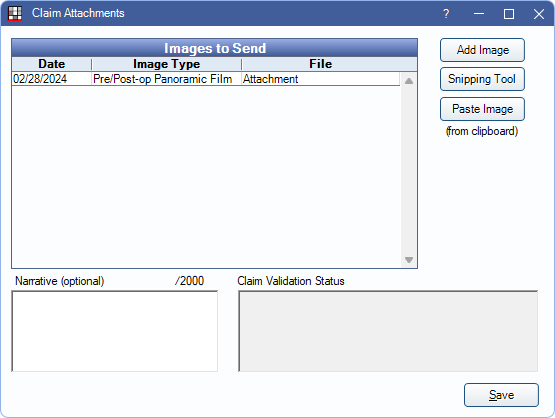Select the Pre/Post-op Panoramic Film cell
This screenshot has height=418, width=555.
166,79
